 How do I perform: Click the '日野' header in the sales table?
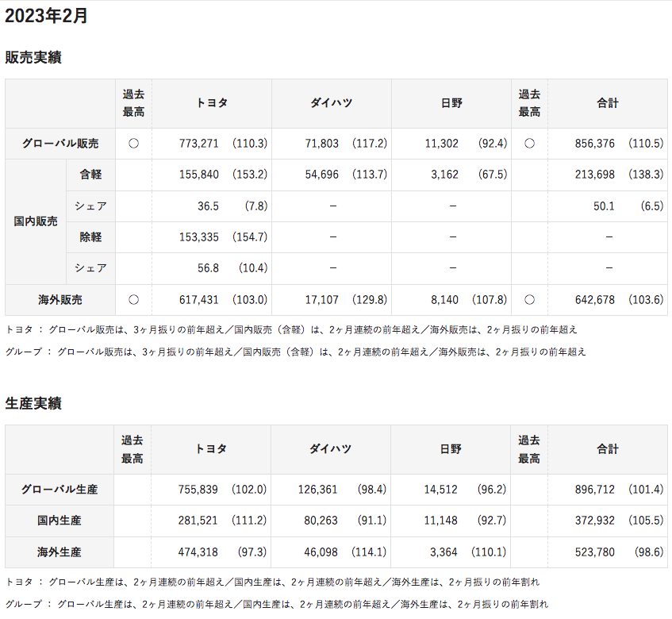[x=451, y=103]
